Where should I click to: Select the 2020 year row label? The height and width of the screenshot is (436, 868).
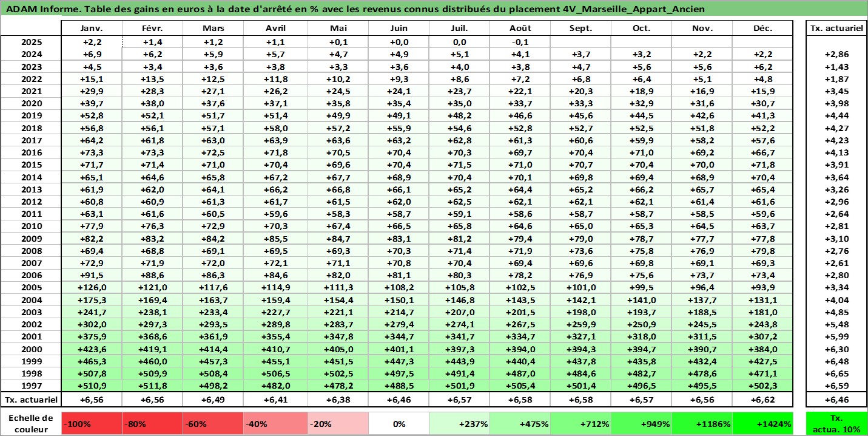pos(31,103)
